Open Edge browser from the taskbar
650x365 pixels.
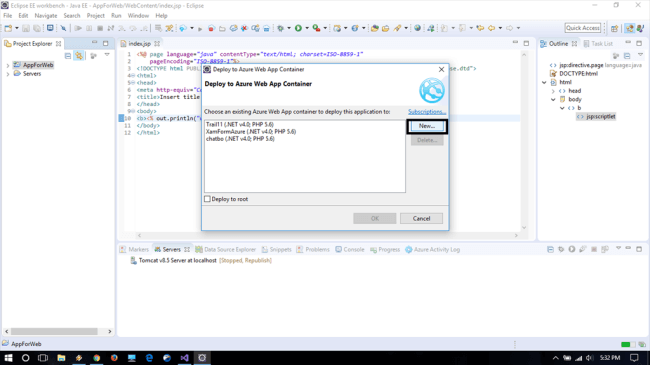pos(149,358)
